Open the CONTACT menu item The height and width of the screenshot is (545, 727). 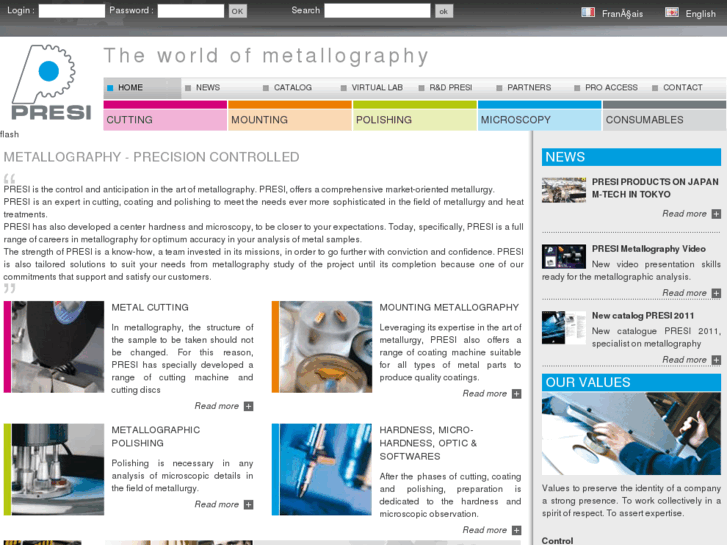tap(682, 88)
